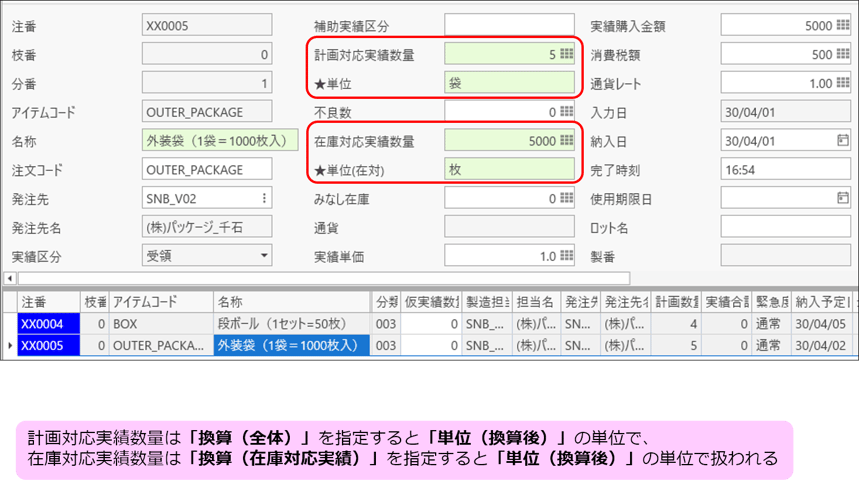Select the 30/04/05 delivery date cell

point(823,324)
